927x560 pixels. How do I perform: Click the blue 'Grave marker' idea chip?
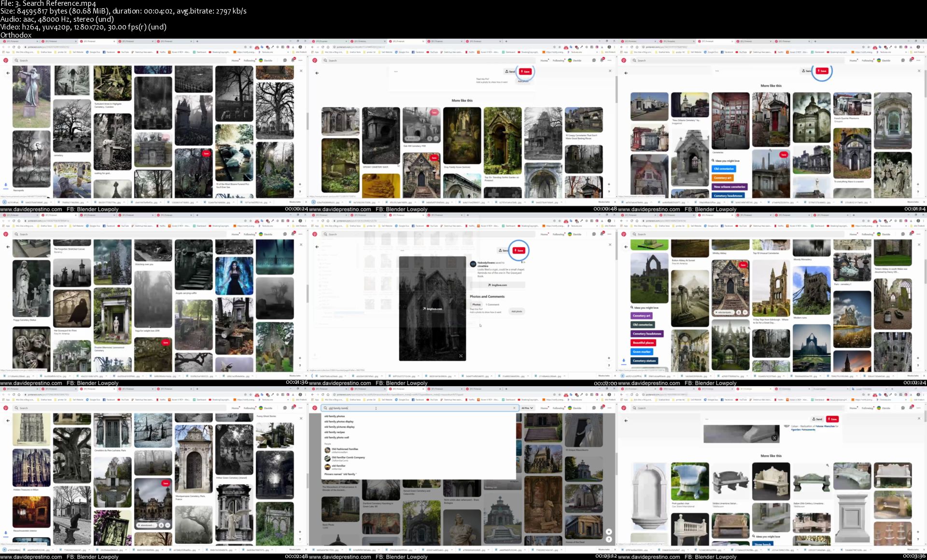(642, 352)
